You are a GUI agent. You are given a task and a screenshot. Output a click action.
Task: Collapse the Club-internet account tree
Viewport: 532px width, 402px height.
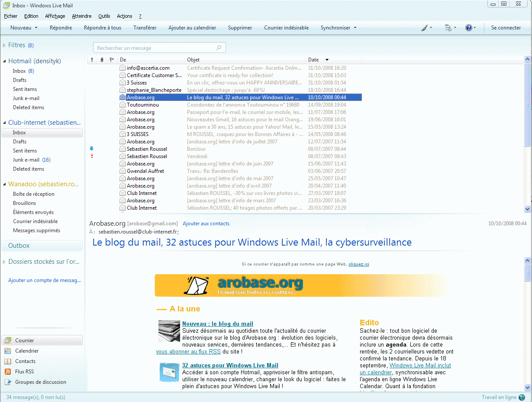pos(4,123)
